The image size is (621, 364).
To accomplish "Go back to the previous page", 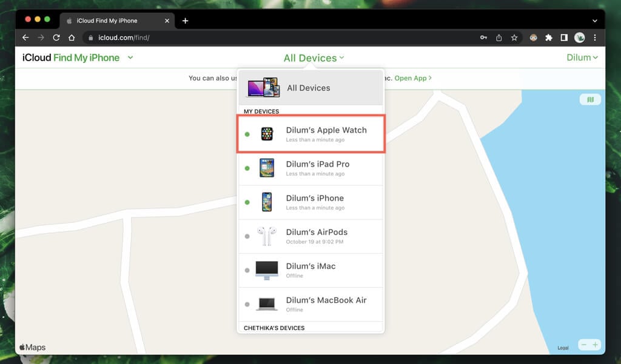I will click(x=25, y=38).
